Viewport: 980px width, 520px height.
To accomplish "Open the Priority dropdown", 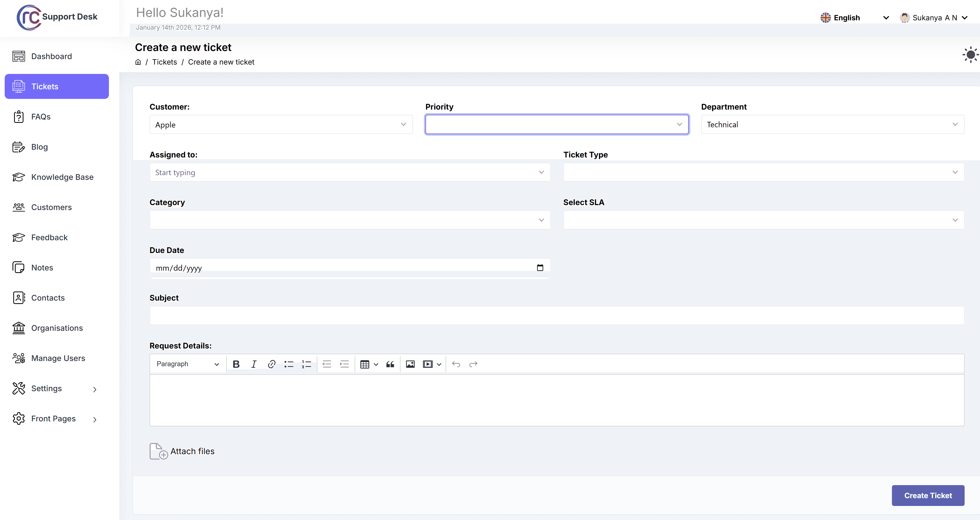I will pos(557,124).
